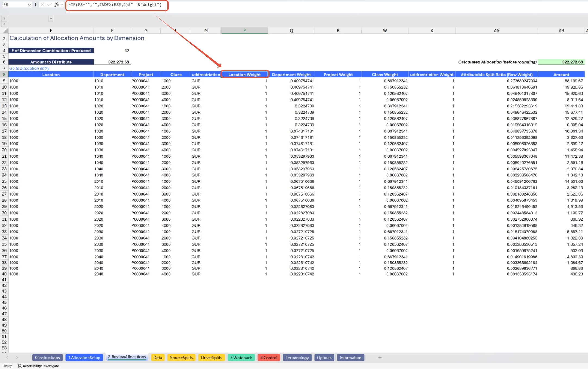Image resolution: width=588 pixels, height=369 pixels.
Task: Switch to the 1.AllocationSetup sheet tab
Action: point(84,358)
